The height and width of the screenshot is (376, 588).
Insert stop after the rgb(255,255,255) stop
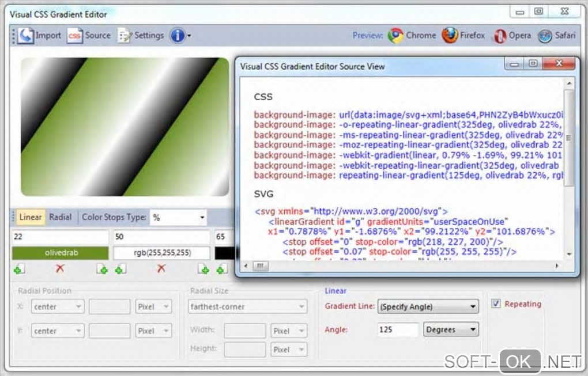pyautogui.click(x=203, y=268)
